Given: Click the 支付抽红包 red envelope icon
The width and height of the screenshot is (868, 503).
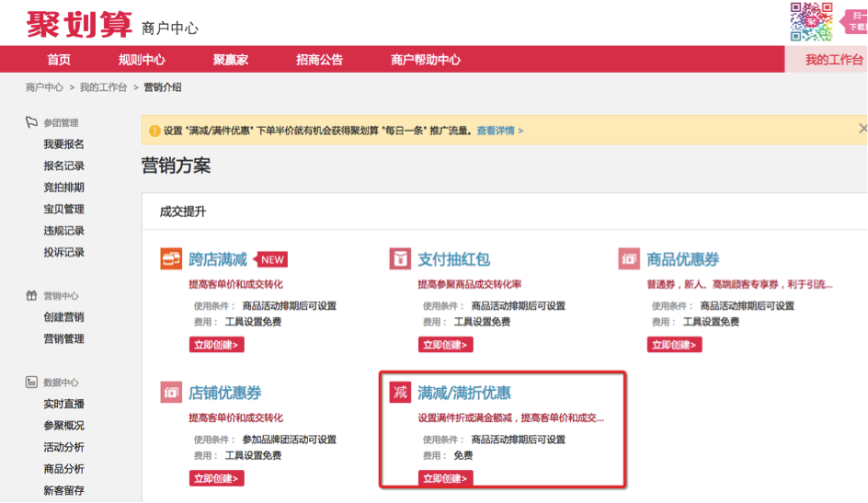Looking at the screenshot, I should point(400,259).
